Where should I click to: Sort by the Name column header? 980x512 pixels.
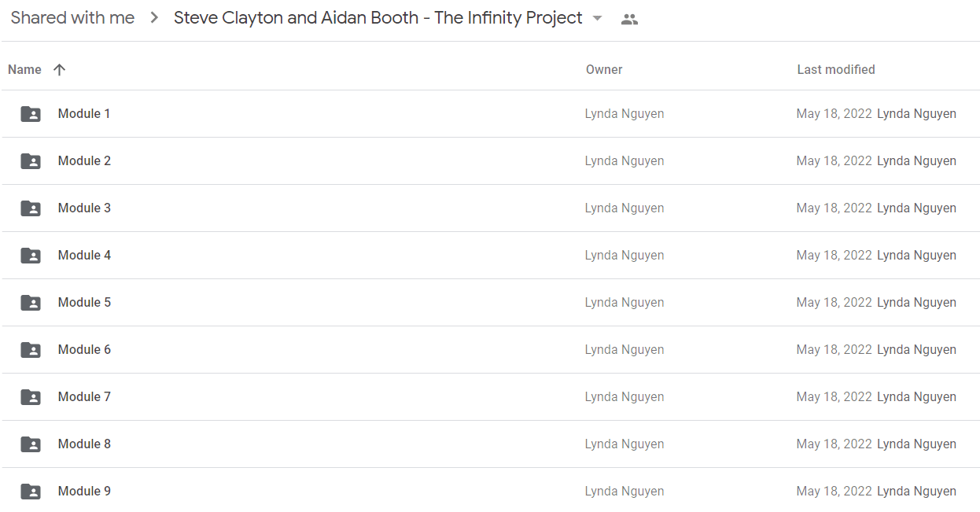pyautogui.click(x=24, y=69)
